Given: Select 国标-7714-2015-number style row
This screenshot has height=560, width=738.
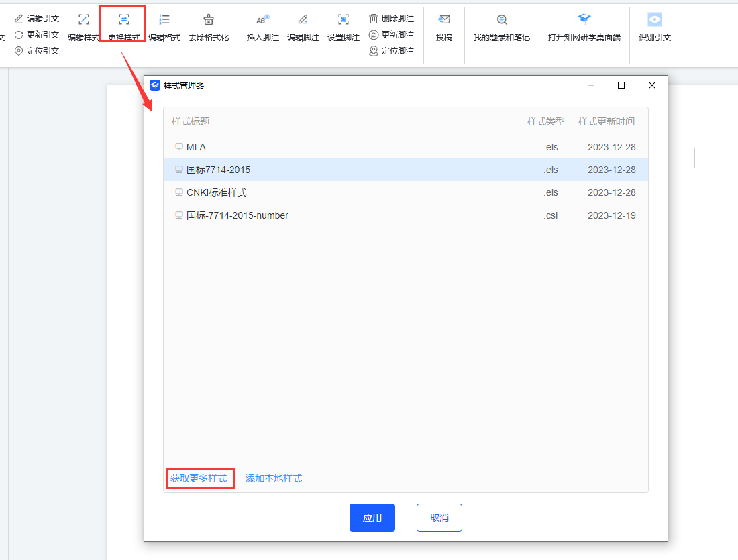Looking at the screenshot, I should click(406, 215).
